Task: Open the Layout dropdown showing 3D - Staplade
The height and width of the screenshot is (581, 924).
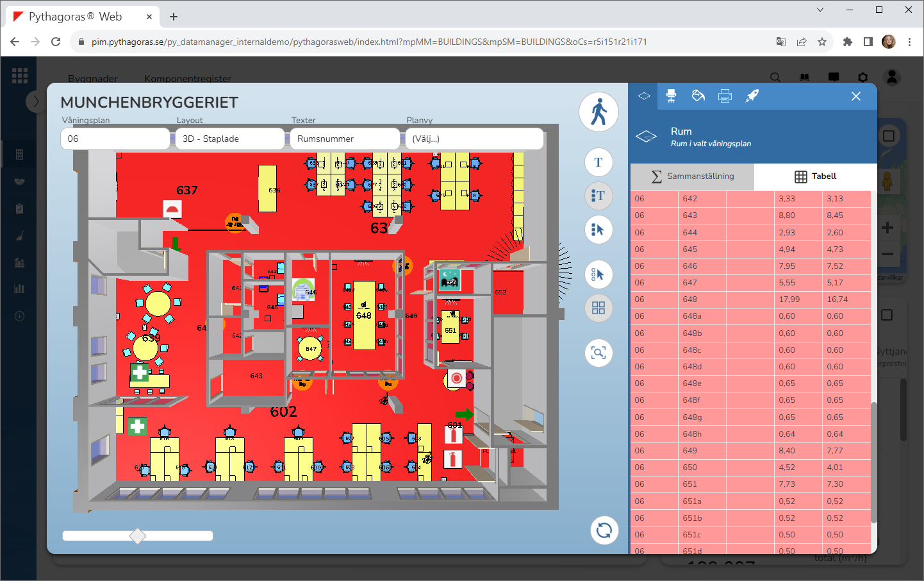Action: click(229, 139)
